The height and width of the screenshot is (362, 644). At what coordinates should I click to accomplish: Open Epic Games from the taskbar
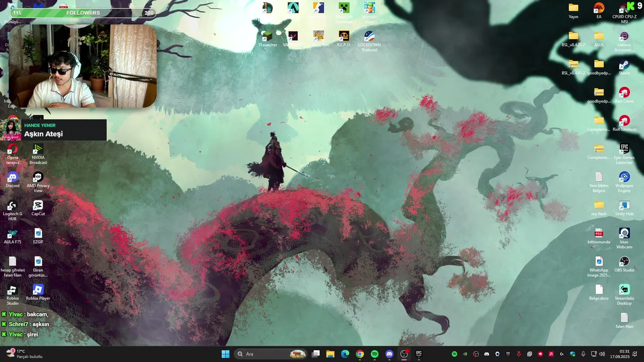point(419,354)
